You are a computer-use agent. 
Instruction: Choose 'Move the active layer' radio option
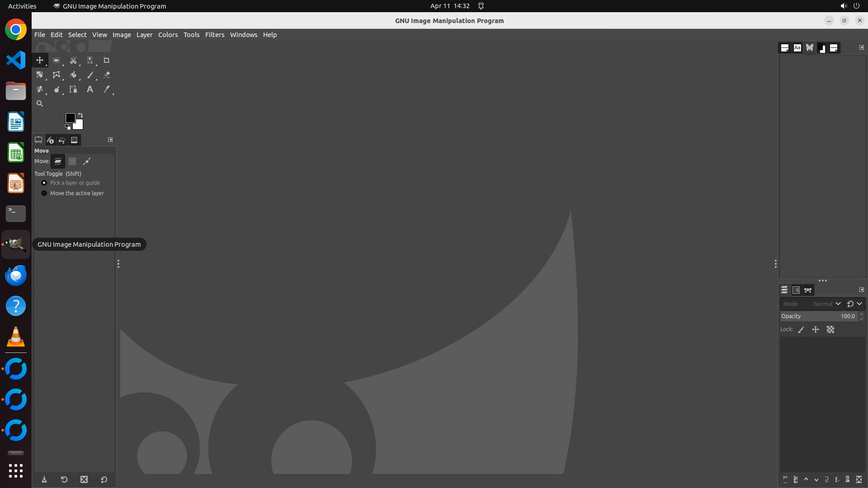(x=44, y=193)
